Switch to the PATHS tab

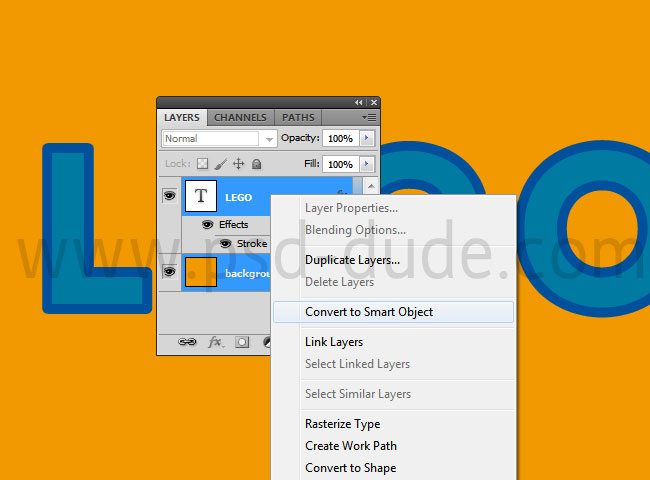point(298,118)
